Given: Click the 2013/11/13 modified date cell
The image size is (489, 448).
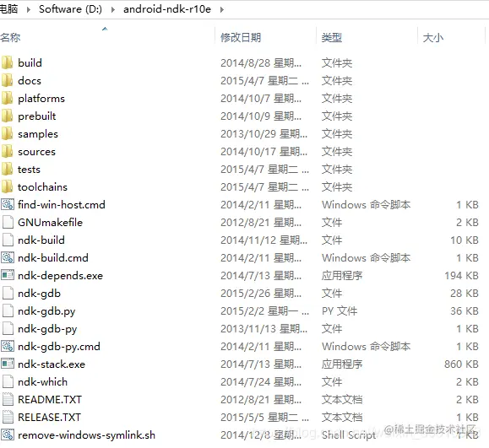Looking at the screenshot, I should (x=264, y=329).
